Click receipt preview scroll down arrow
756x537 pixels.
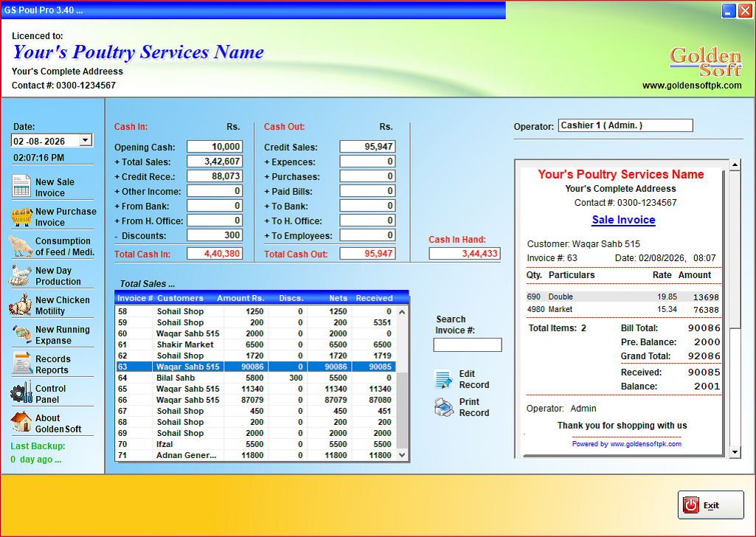(x=735, y=452)
